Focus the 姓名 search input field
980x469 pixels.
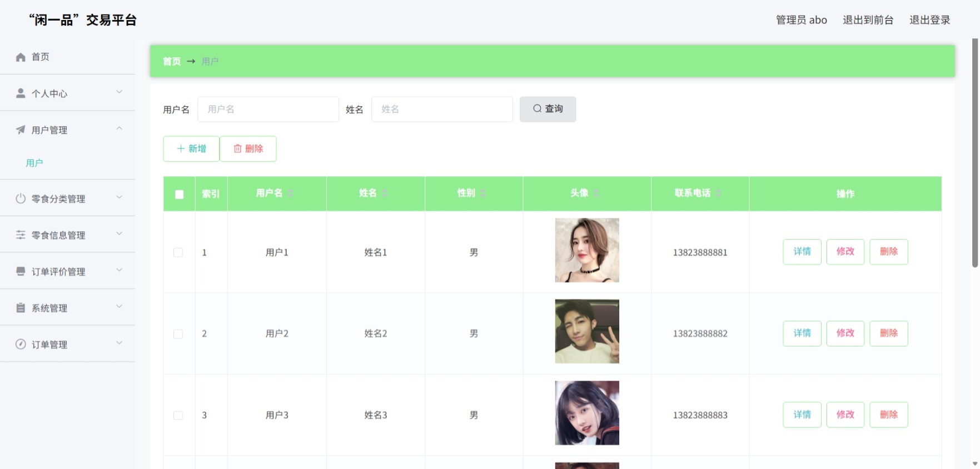click(442, 109)
